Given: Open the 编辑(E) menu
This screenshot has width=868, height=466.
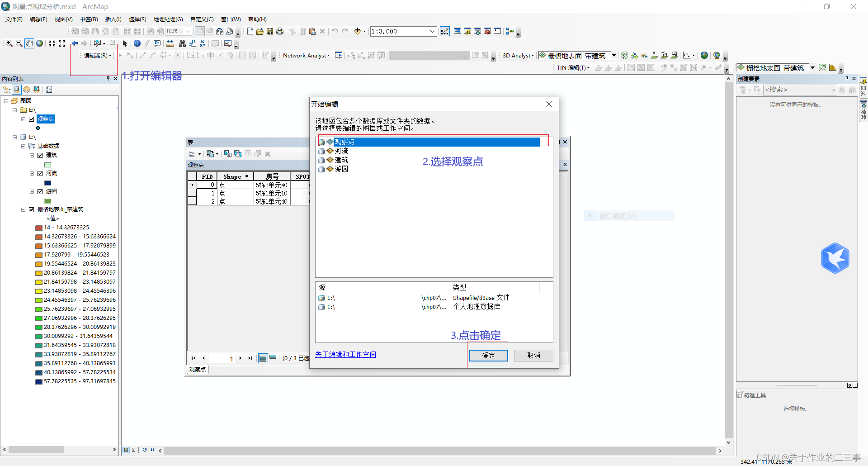Looking at the screenshot, I should pos(38,19).
